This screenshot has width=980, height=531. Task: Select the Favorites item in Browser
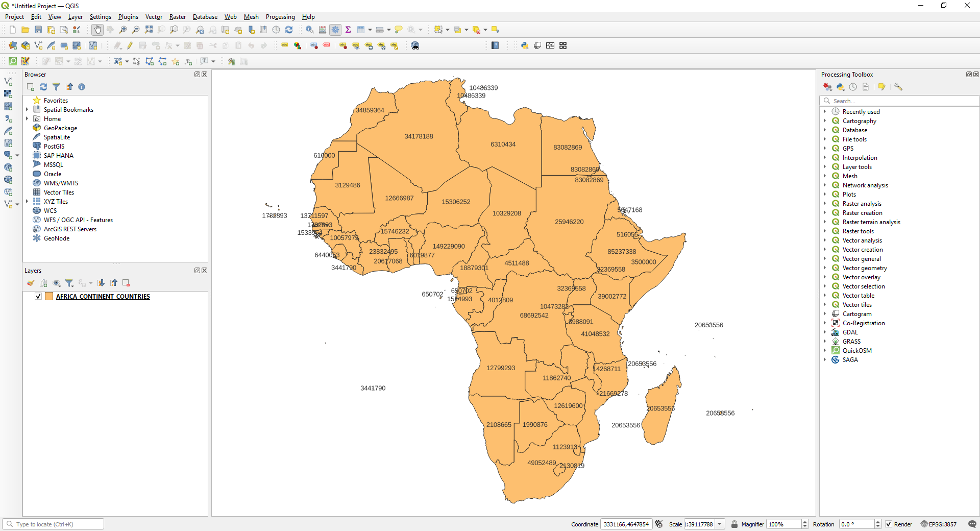coord(56,100)
